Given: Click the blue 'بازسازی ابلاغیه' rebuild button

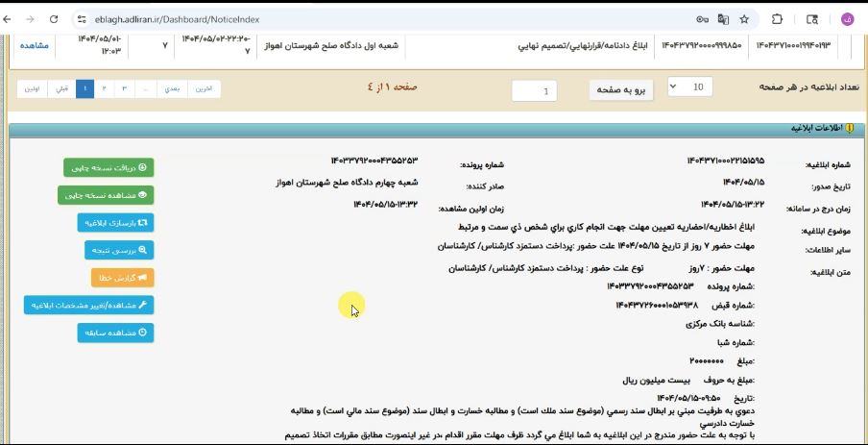Looking at the screenshot, I should coord(115,223).
